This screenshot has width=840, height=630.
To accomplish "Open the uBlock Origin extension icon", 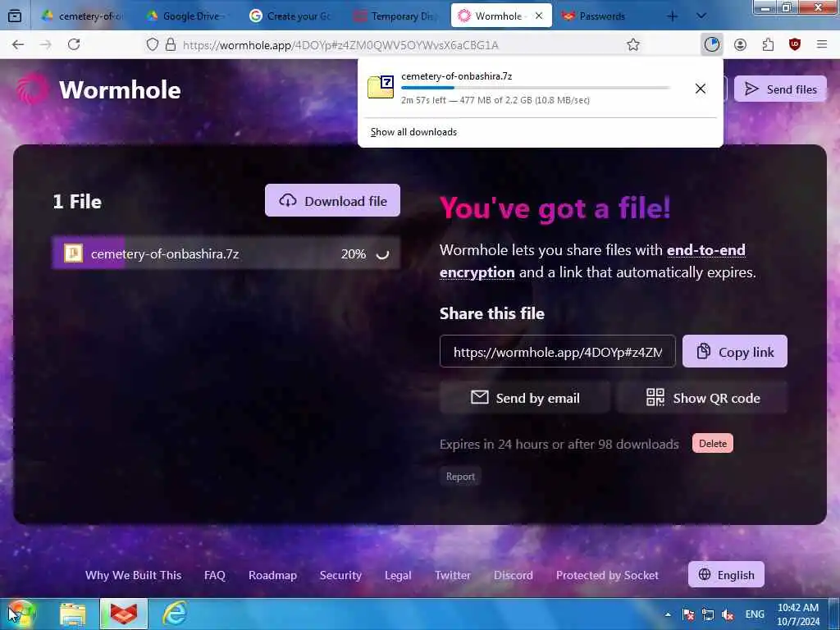I will (795, 44).
